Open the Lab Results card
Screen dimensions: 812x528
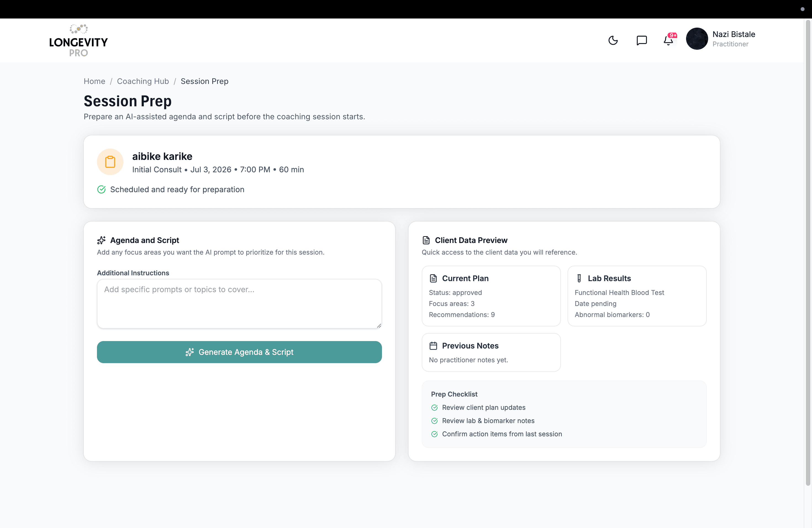pos(637,296)
